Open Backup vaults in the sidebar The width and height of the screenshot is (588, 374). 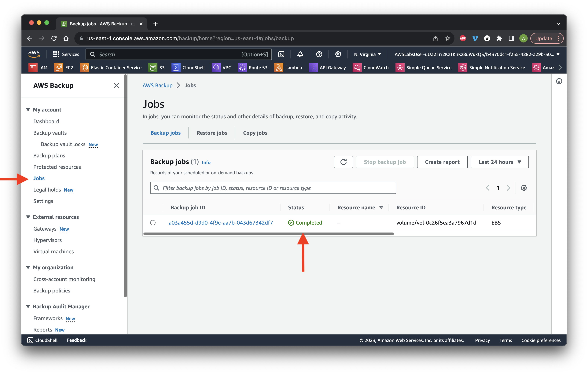(x=50, y=133)
